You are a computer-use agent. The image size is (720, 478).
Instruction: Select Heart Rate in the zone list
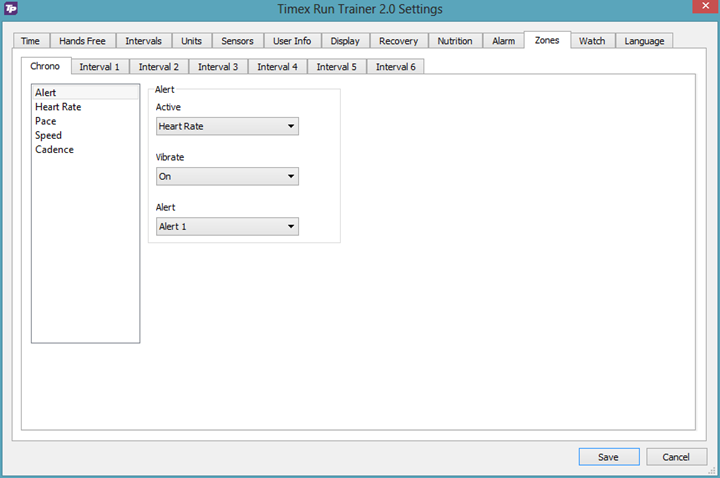pos(85,107)
